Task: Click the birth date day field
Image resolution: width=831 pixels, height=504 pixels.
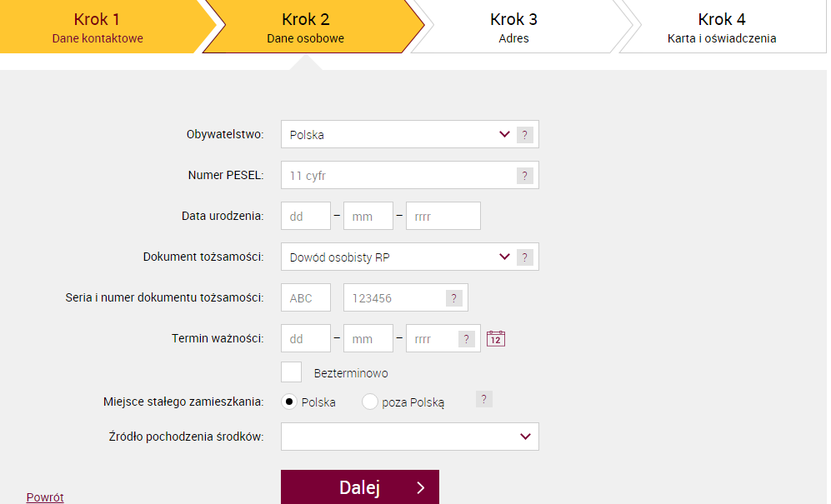Action: click(306, 216)
